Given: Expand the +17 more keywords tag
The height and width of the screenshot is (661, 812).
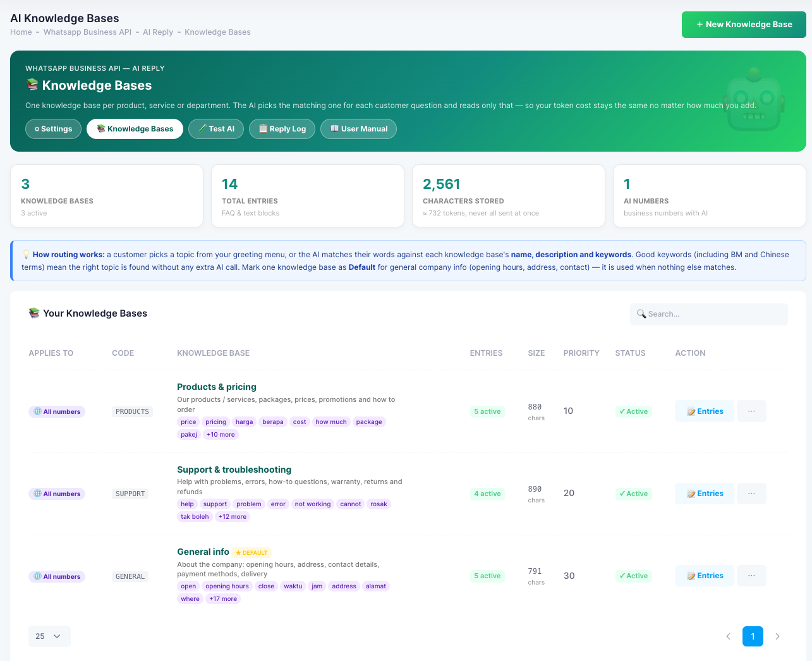Looking at the screenshot, I should [x=223, y=599].
